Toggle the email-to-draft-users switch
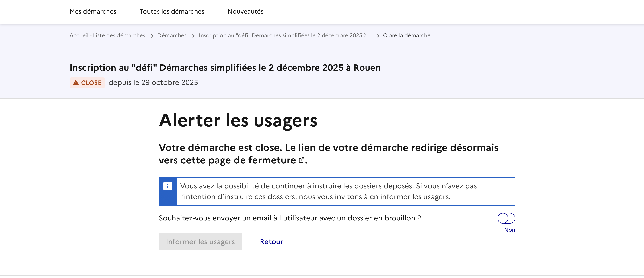Image resolution: width=644 pixels, height=278 pixels. click(x=506, y=218)
